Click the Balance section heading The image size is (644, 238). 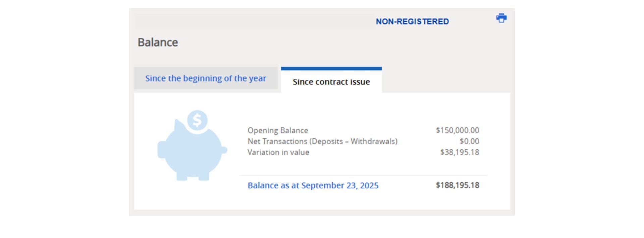(x=158, y=42)
